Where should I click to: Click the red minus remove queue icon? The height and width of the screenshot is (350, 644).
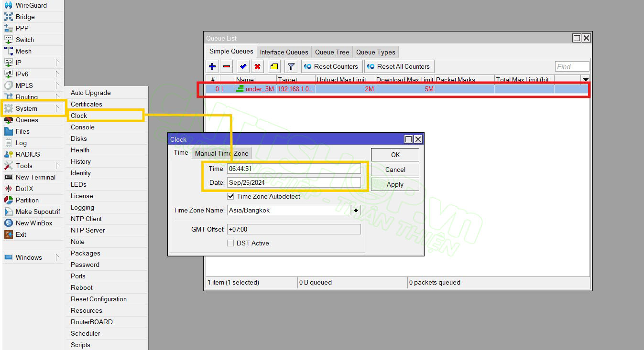click(227, 66)
